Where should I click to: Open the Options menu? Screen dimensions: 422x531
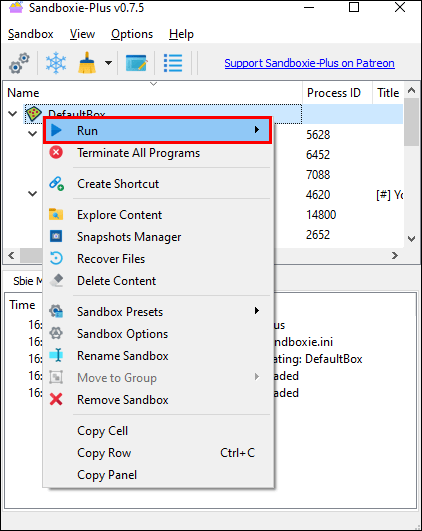pyautogui.click(x=132, y=34)
